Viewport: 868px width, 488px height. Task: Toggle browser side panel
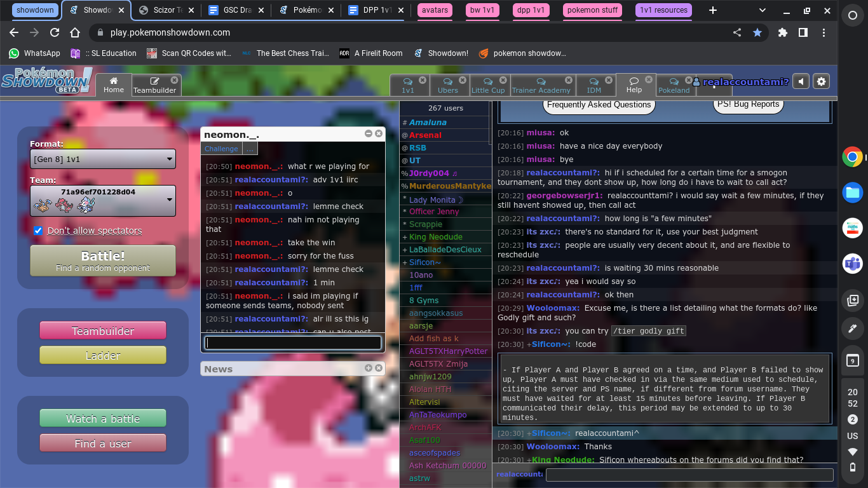point(803,32)
